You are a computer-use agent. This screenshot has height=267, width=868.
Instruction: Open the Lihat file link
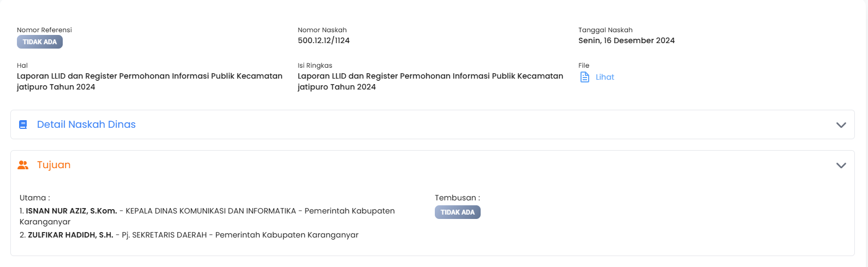(604, 77)
